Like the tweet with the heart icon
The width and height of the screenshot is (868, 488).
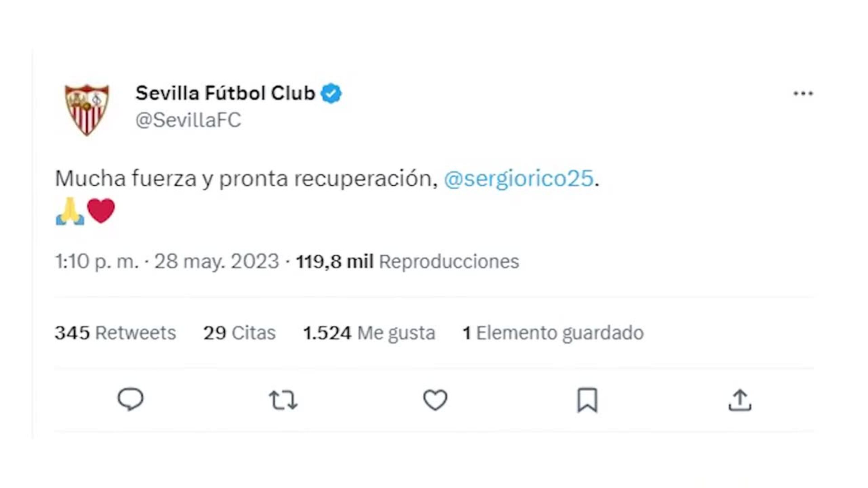tap(435, 400)
